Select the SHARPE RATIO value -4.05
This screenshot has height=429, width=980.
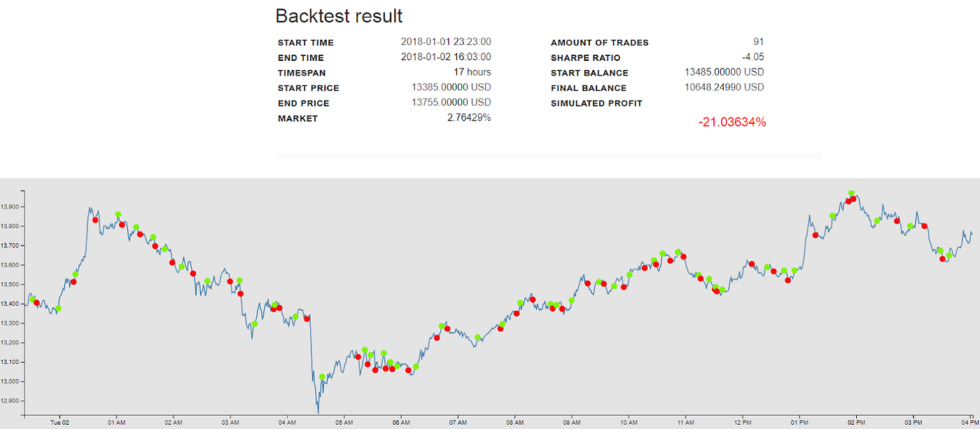click(x=753, y=57)
